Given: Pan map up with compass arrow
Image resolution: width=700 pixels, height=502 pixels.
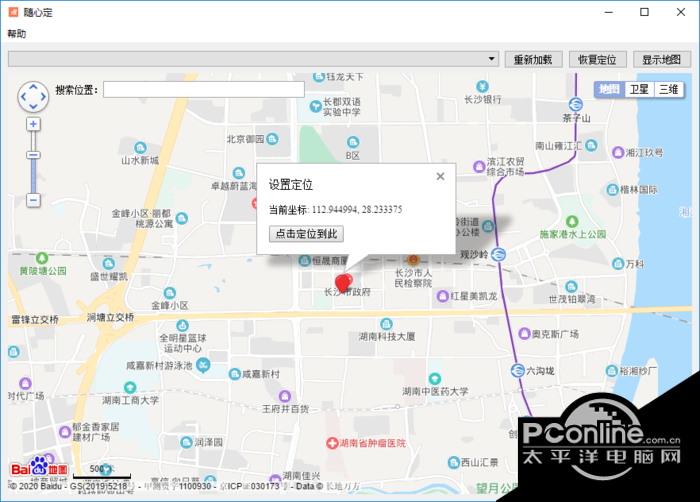Looking at the screenshot, I should (x=33, y=86).
